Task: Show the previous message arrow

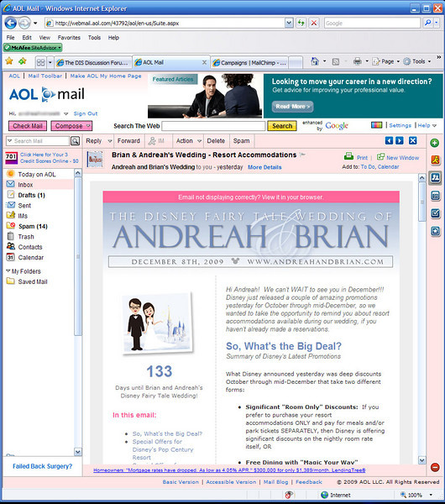Action: pyautogui.click(x=389, y=140)
